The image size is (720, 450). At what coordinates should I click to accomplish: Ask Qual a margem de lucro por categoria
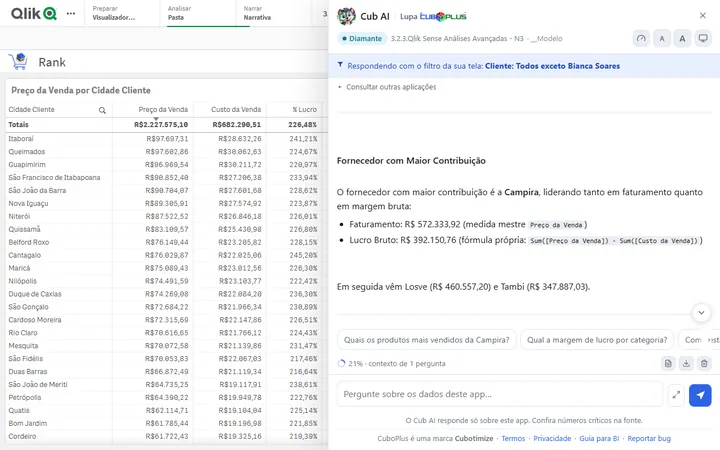pyautogui.click(x=597, y=340)
